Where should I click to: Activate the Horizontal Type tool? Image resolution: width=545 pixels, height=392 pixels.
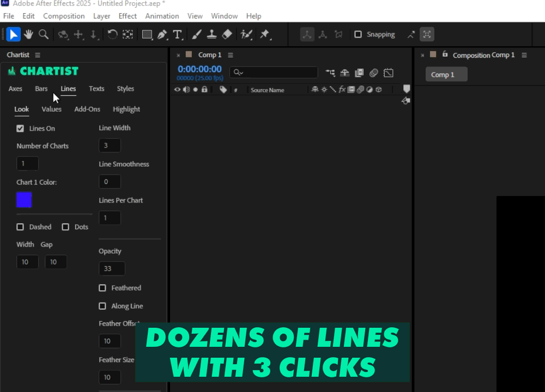pos(177,34)
